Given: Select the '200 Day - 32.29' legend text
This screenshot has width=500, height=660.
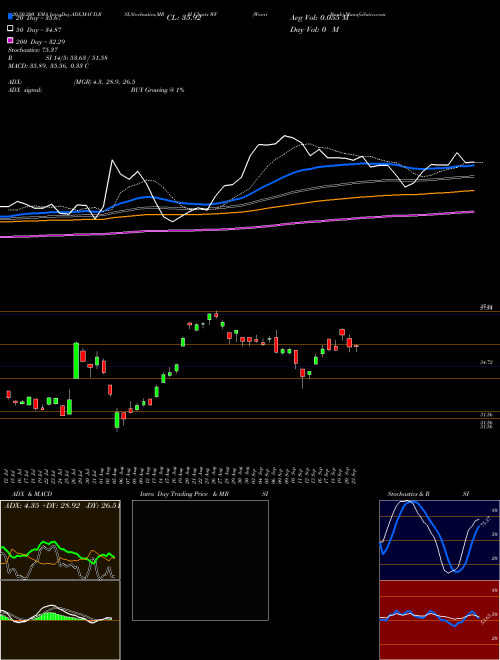Looking at the screenshot, I should pos(40,42).
